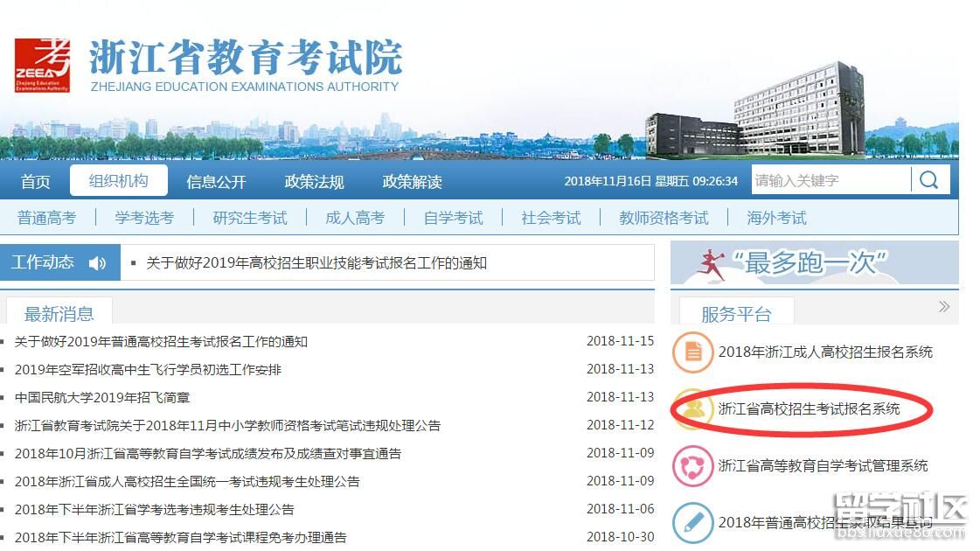The width and height of the screenshot is (980, 551).
Task: Click the orange document icon for 成人高校招生报名系统
Action: [x=692, y=352]
